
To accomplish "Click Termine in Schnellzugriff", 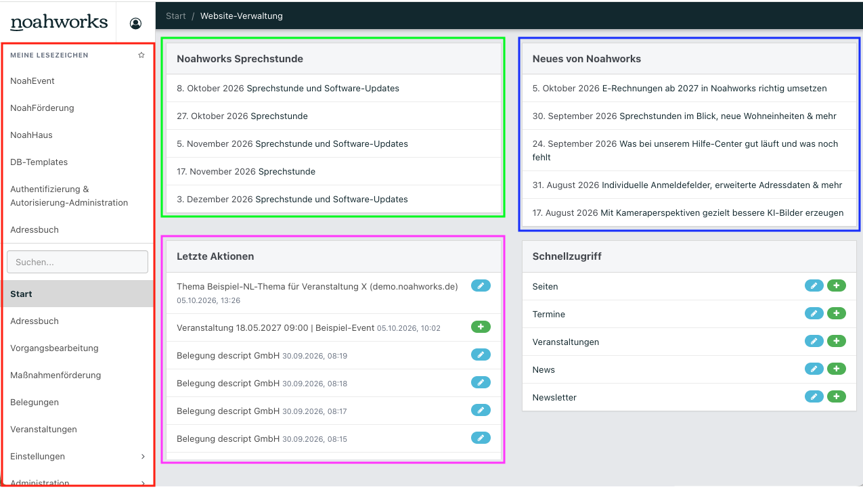I will [x=548, y=315].
